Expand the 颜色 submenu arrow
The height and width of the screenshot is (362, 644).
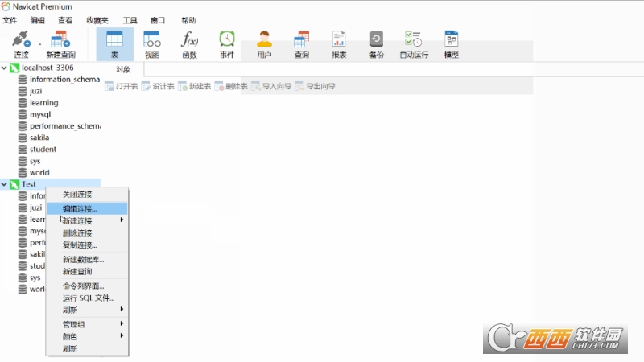pyautogui.click(x=122, y=335)
